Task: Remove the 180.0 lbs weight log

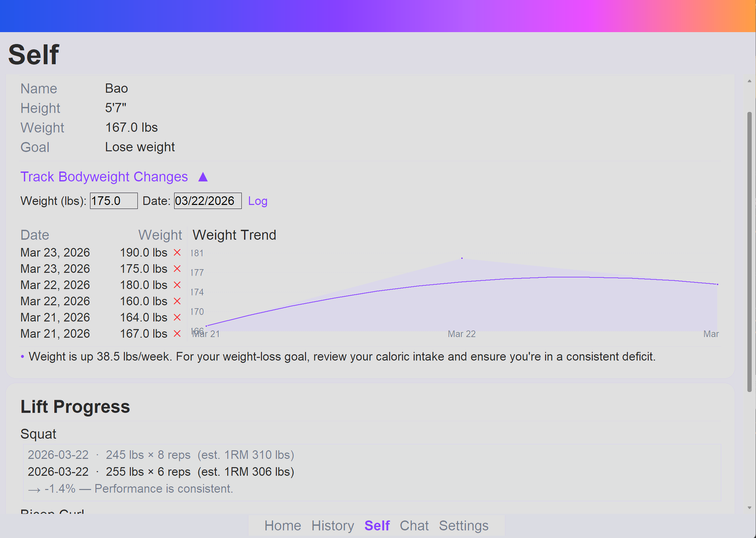Action: point(177,285)
